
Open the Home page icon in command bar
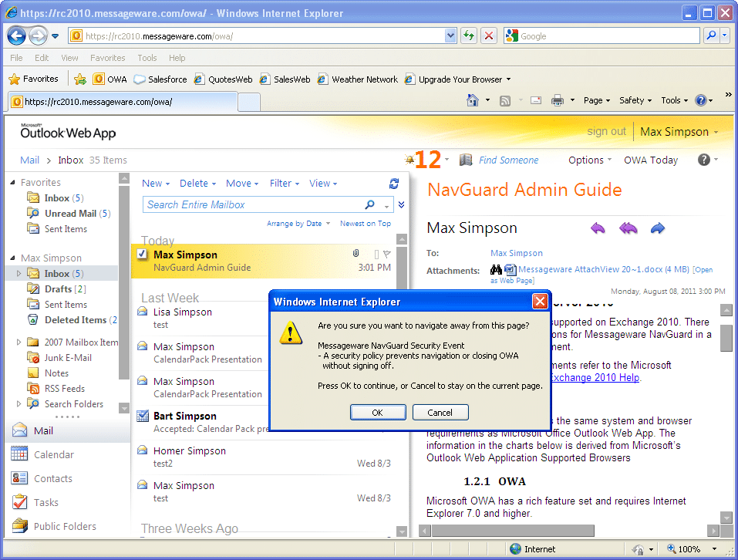click(x=473, y=100)
